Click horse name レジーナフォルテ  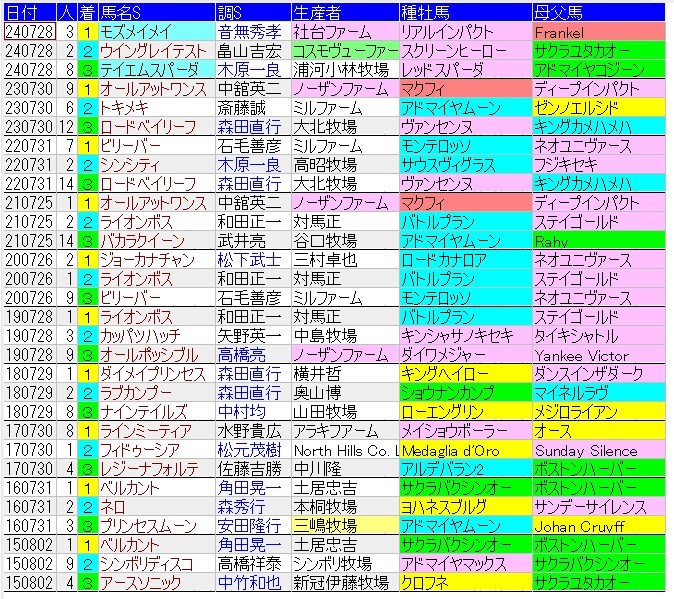(x=157, y=469)
